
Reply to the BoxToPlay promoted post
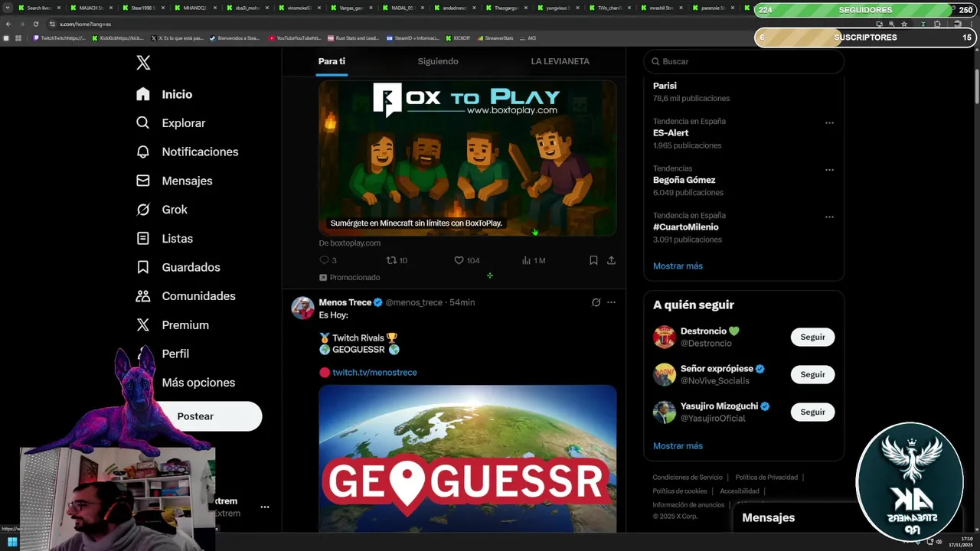328,260
